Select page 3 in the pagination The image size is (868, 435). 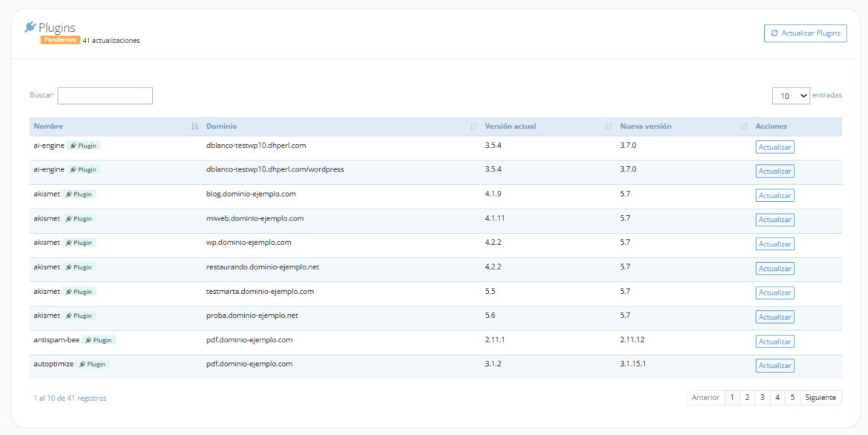762,398
